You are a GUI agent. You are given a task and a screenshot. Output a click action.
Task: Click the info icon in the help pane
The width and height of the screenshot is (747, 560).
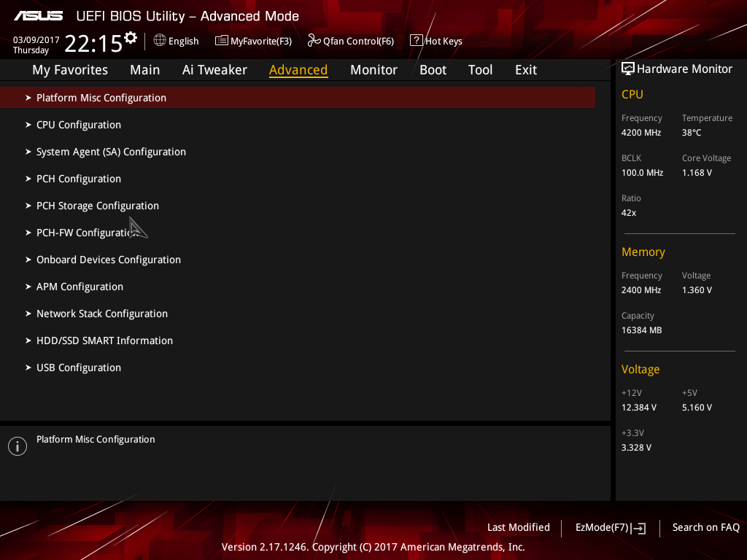click(18, 446)
